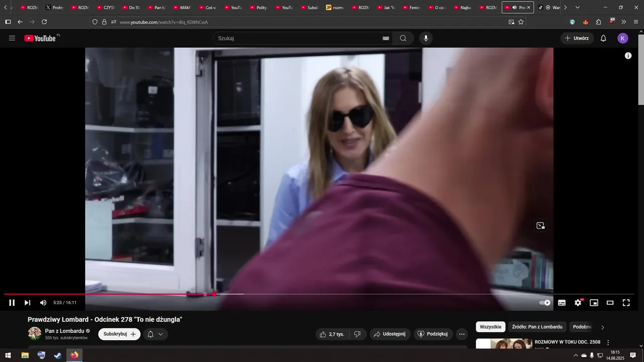Image resolution: width=644 pixels, height=362 pixels.
Task: List all tabs with the dropdown arrow
Action: coord(577,8)
